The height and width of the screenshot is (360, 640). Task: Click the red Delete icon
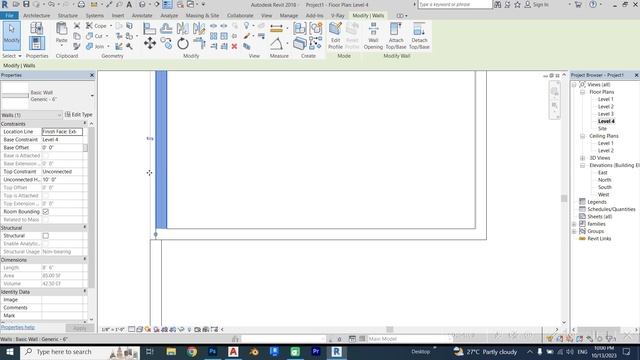[x=234, y=47]
